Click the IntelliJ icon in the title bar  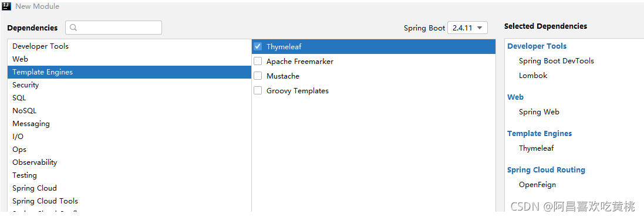(6, 6)
